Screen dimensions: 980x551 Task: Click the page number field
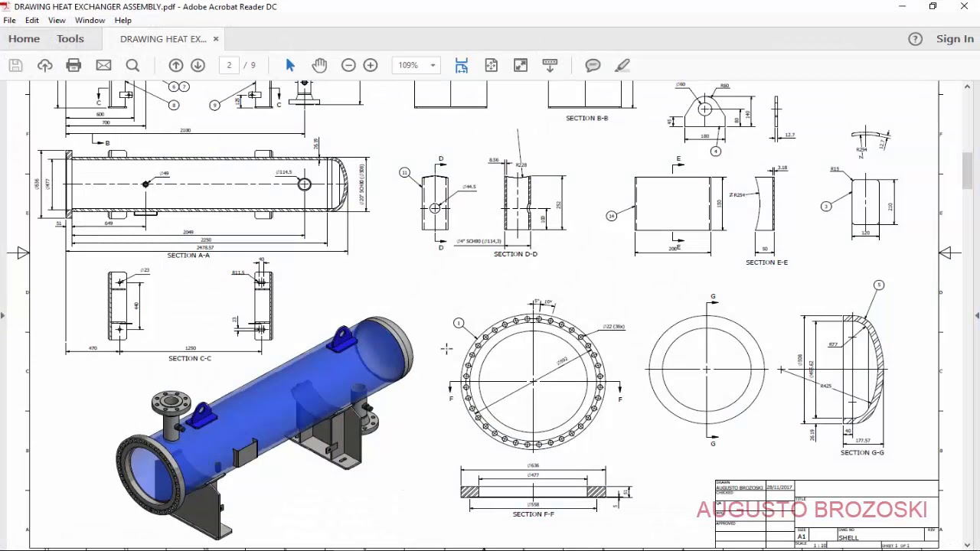(x=229, y=65)
